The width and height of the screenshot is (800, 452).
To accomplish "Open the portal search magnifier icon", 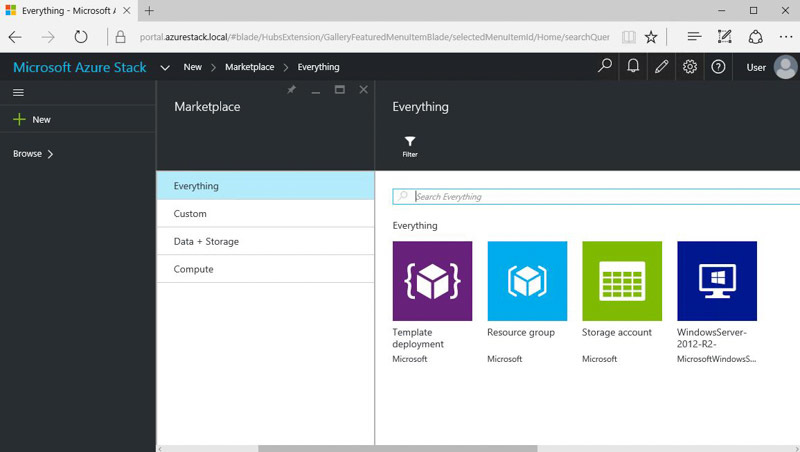I will pyautogui.click(x=604, y=67).
